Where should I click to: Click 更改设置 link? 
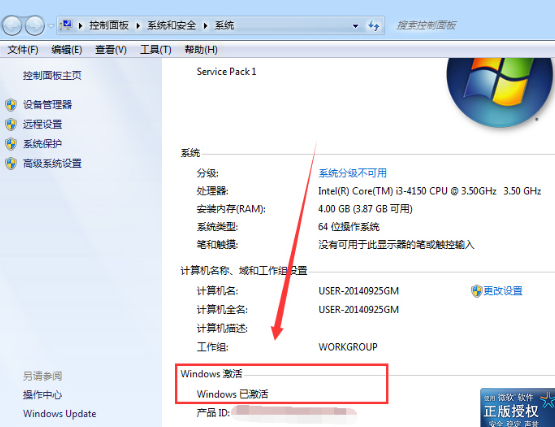[x=503, y=291]
